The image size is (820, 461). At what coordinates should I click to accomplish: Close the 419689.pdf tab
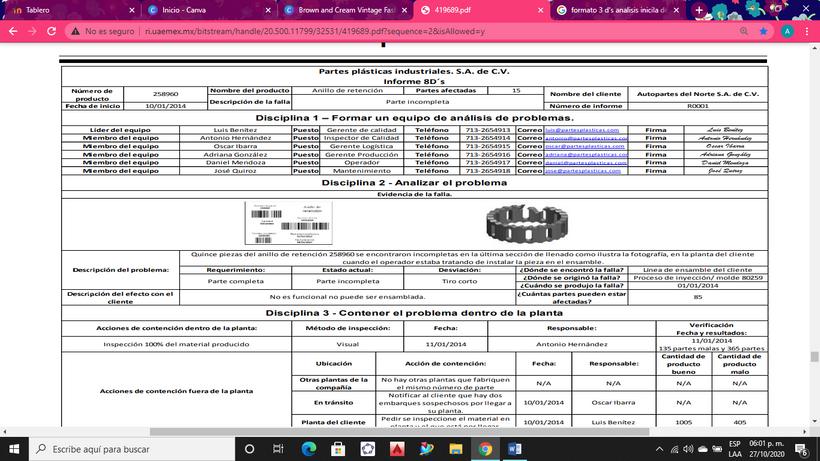tap(540, 10)
